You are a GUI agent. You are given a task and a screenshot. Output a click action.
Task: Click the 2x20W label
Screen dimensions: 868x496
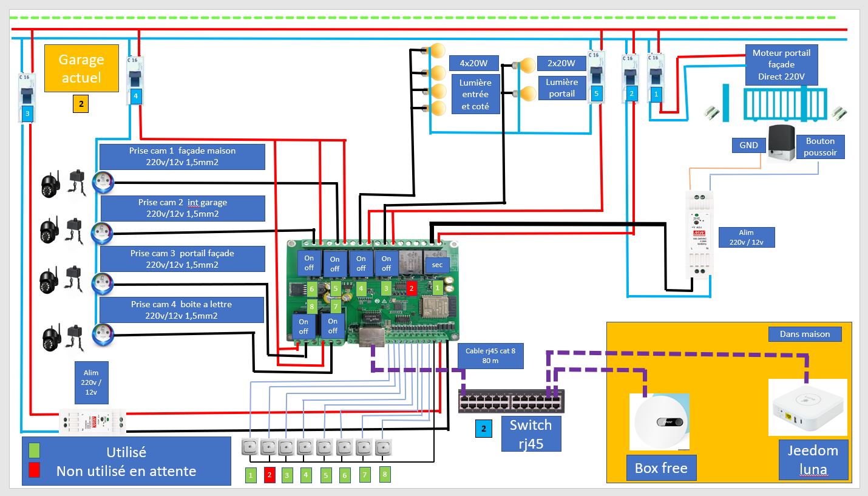(563, 63)
